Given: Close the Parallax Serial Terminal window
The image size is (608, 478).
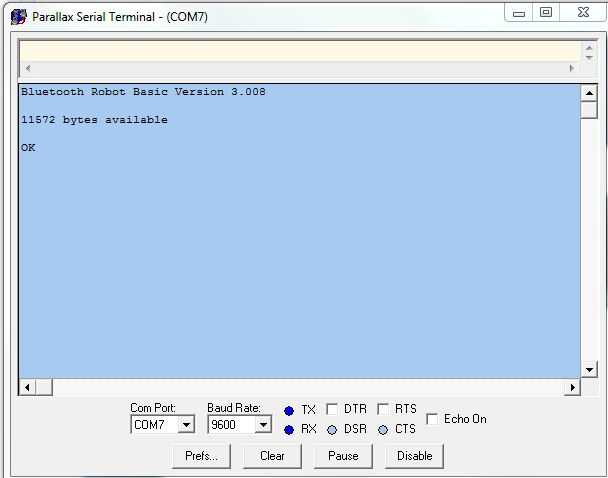Looking at the screenshot, I should [583, 13].
